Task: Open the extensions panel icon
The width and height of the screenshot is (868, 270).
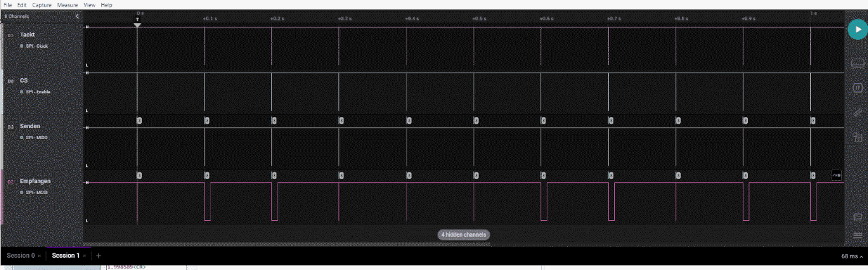Action: 858,136
